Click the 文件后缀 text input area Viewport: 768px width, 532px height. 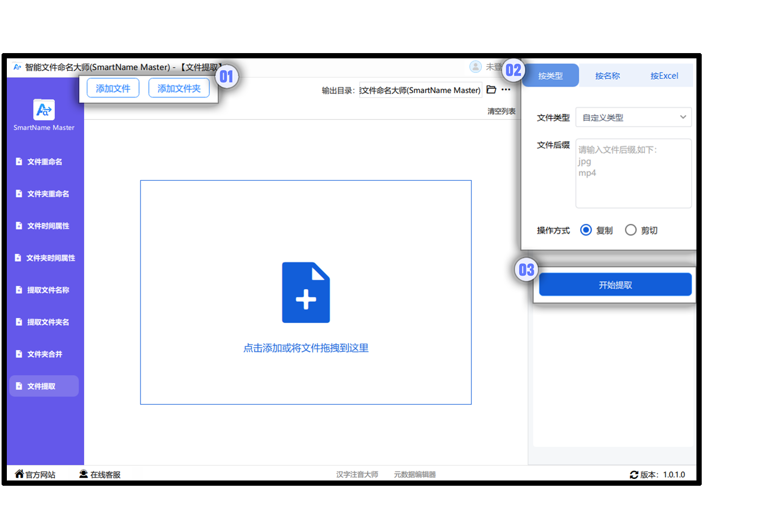[633, 173]
